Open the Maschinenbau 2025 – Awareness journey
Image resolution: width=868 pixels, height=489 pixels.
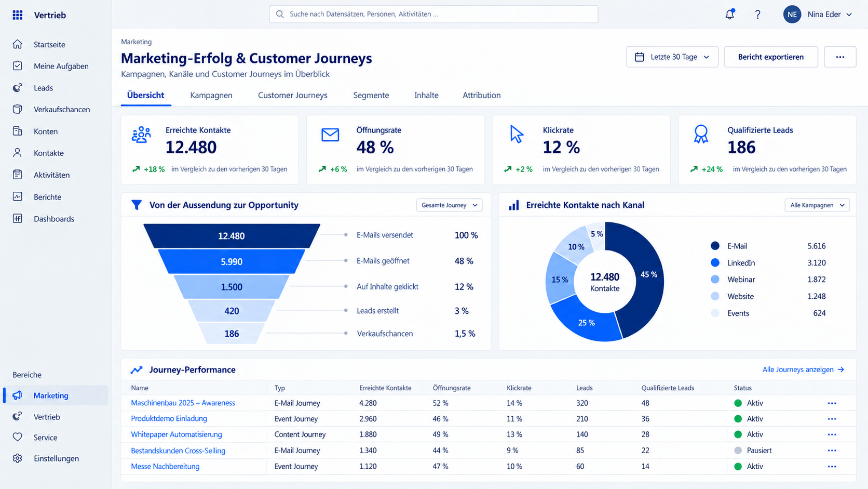pyautogui.click(x=183, y=403)
